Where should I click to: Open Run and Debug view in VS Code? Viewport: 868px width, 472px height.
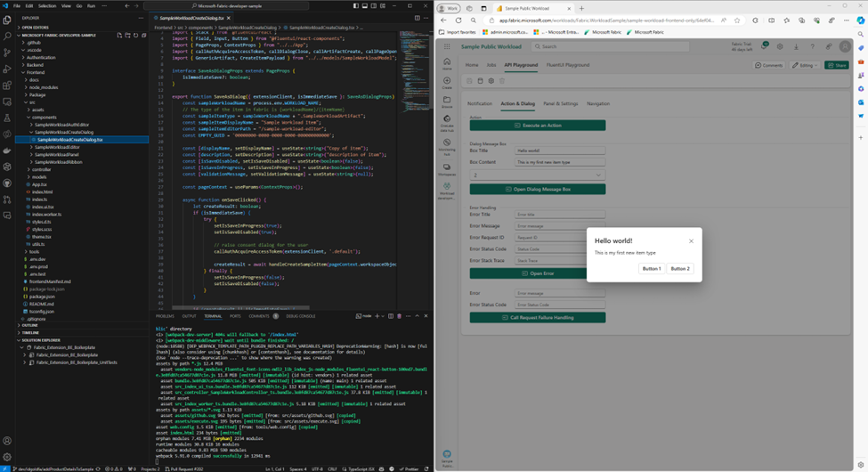click(x=7, y=69)
